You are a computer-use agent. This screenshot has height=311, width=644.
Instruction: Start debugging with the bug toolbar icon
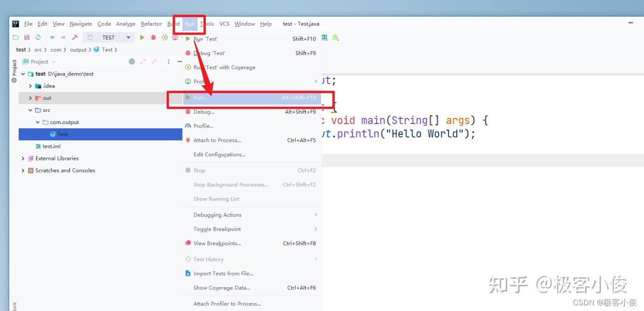153,37
